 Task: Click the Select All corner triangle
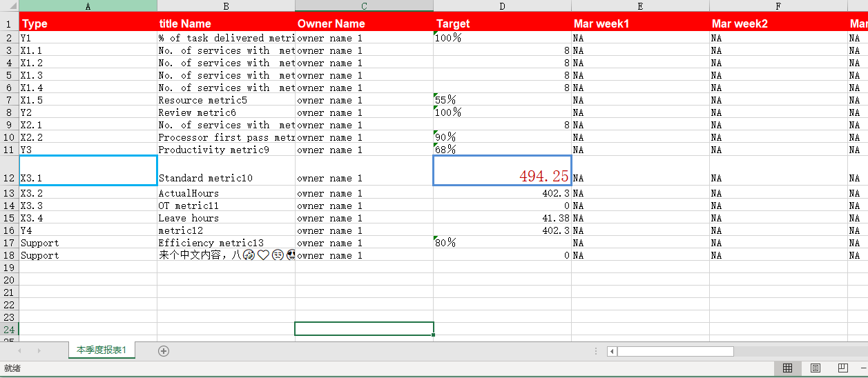tap(10, 6)
